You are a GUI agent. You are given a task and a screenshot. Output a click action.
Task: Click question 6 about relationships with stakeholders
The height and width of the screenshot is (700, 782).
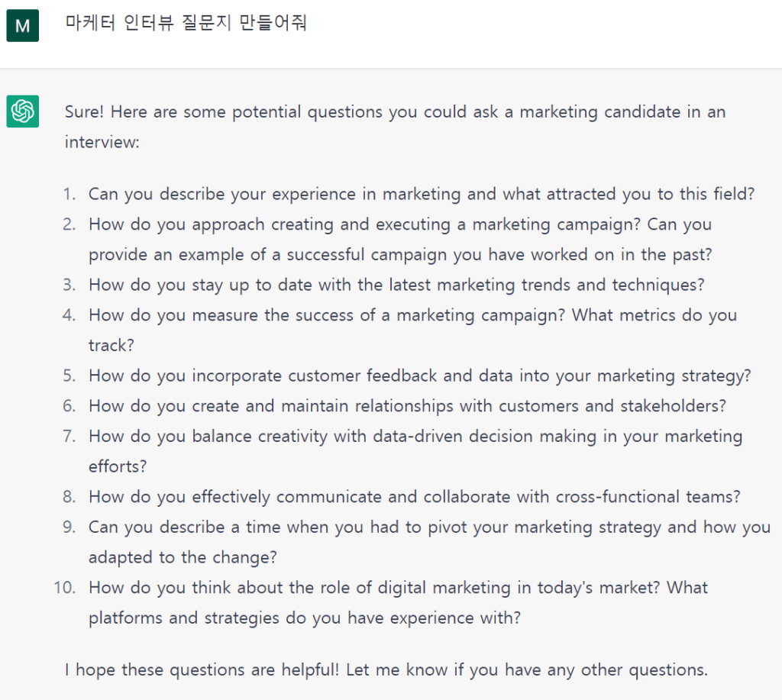(407, 406)
